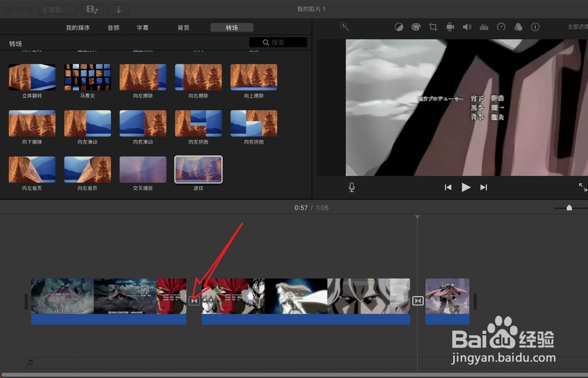The width and height of the screenshot is (588, 378).
Task: Switch to the 字幕 tab
Action: tap(142, 28)
